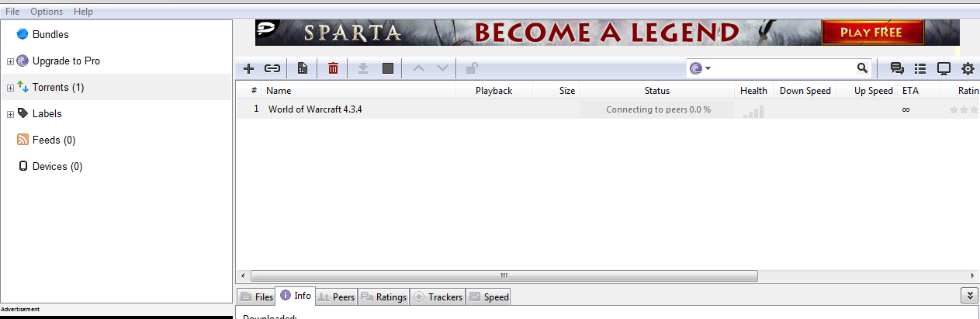Click the scrollbar left arrow under torrent list

coord(243,276)
